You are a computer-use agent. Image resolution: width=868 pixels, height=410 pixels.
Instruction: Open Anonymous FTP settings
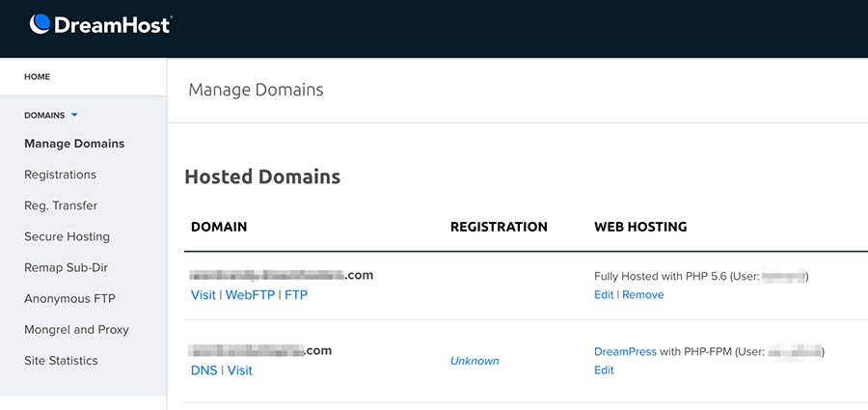click(x=69, y=298)
